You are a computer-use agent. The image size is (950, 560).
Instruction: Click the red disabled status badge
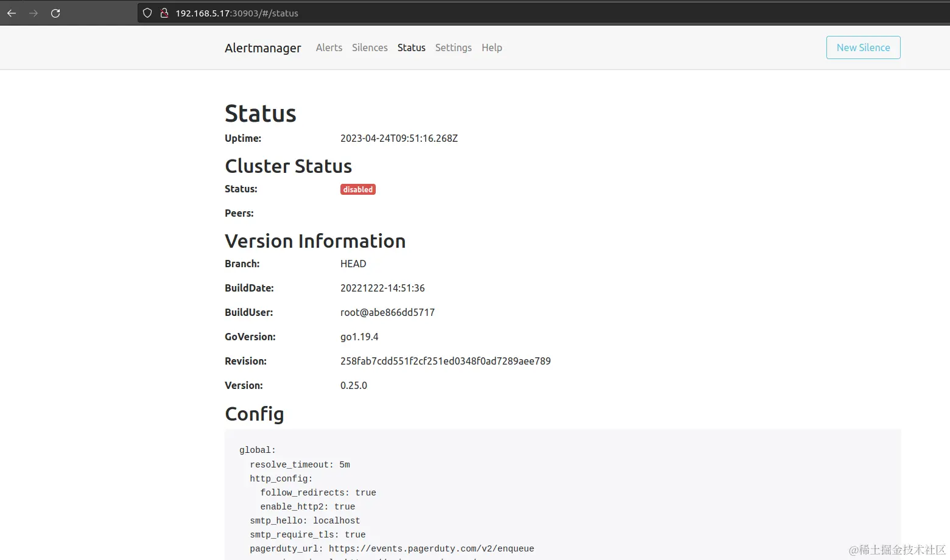(x=357, y=189)
